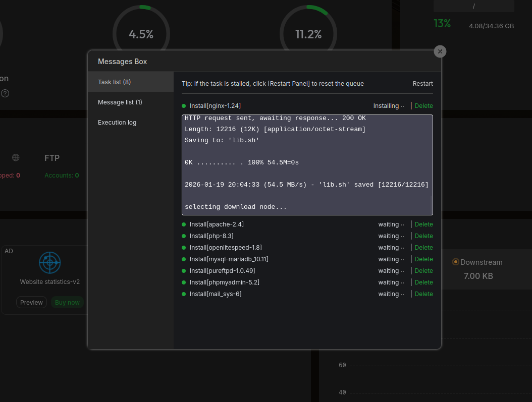Select the Downstream radio indicator

[456, 262]
